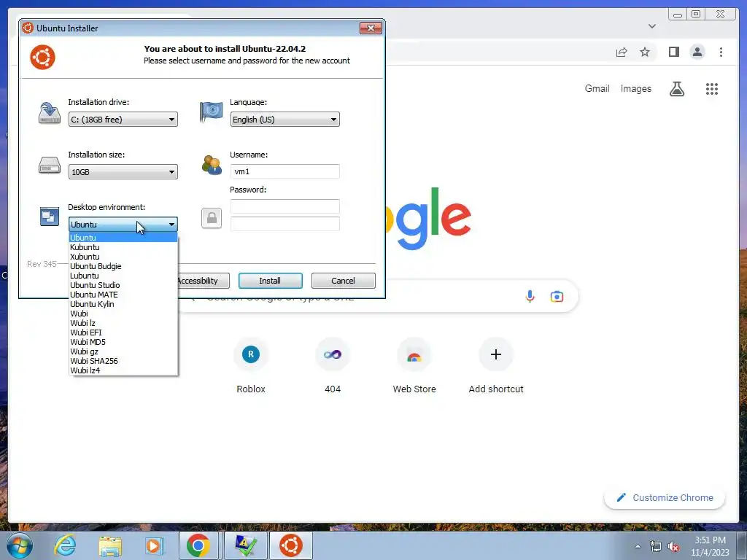The width and height of the screenshot is (747, 560).
Task: Click the desktop environment windows icon
Action: coord(49,217)
